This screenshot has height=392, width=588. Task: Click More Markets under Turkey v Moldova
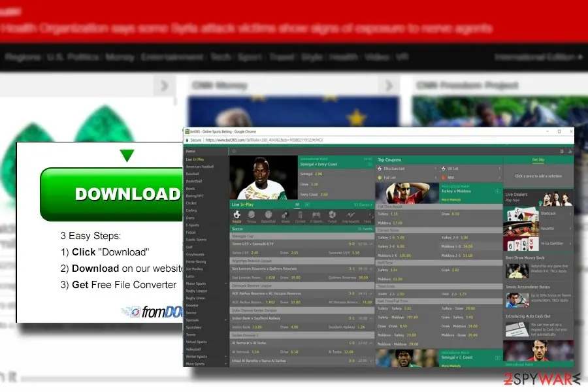(451, 200)
